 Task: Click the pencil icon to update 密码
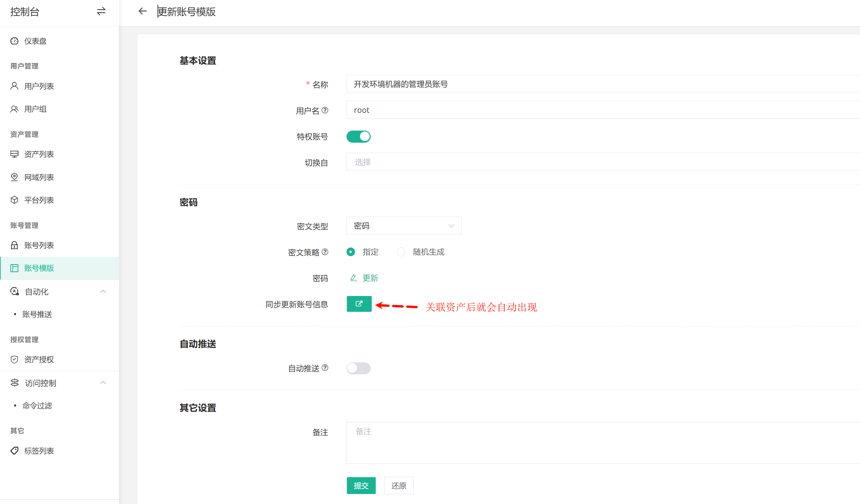coord(353,278)
